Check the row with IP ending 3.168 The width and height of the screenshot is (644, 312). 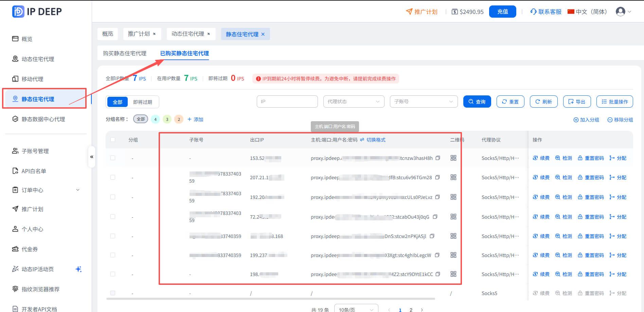[x=113, y=236]
